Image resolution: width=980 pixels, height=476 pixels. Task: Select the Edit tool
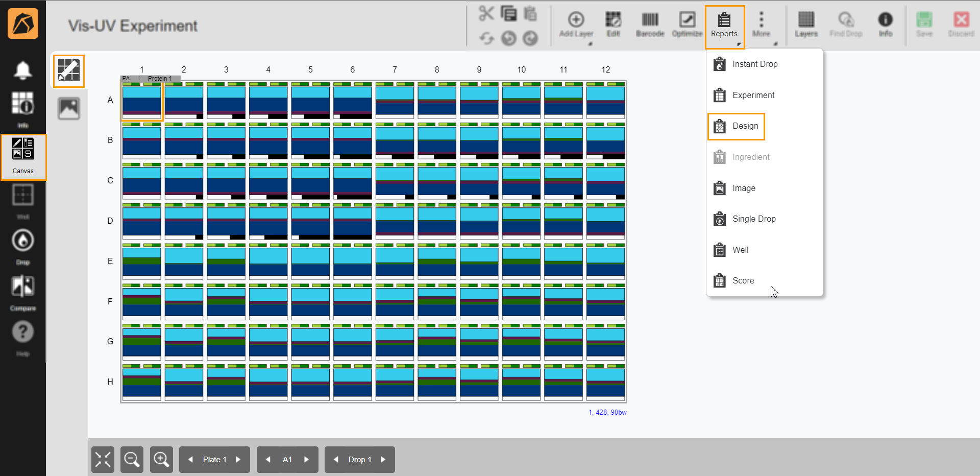coord(613,24)
